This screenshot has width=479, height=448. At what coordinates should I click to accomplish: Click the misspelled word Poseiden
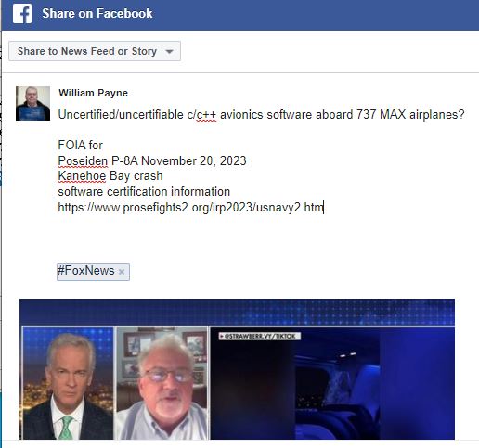pos(83,160)
